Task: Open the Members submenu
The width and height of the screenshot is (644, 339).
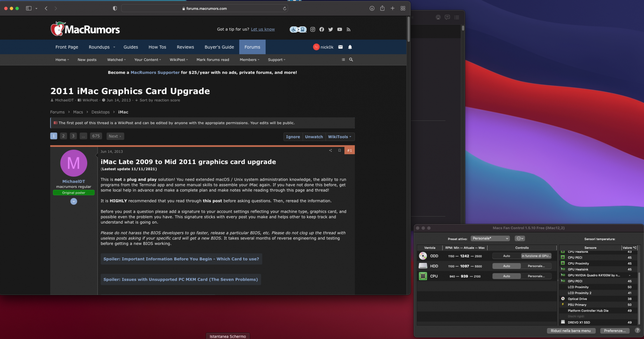Action: 249,60
